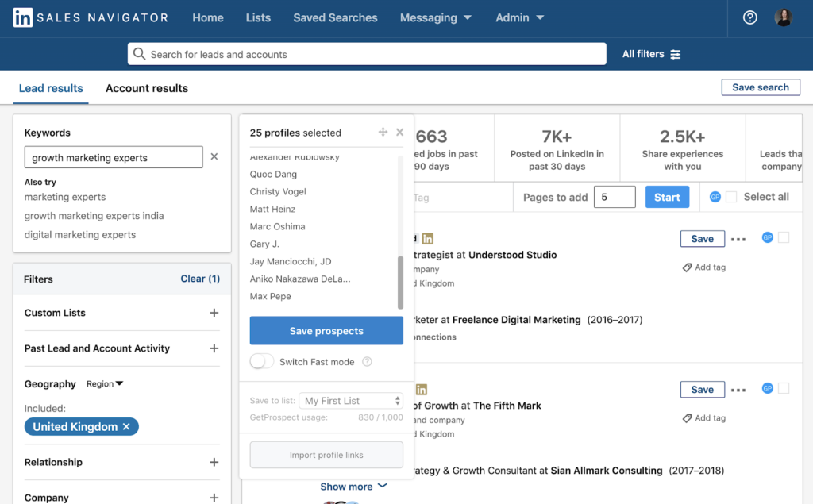This screenshot has height=504, width=813.
Task: Save the Understood Studio lead
Action: (703, 239)
